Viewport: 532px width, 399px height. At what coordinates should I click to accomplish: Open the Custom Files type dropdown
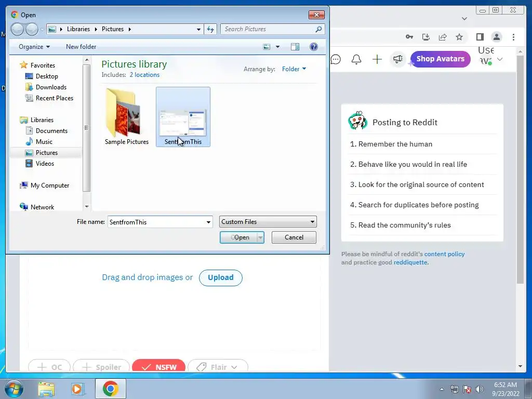268,221
